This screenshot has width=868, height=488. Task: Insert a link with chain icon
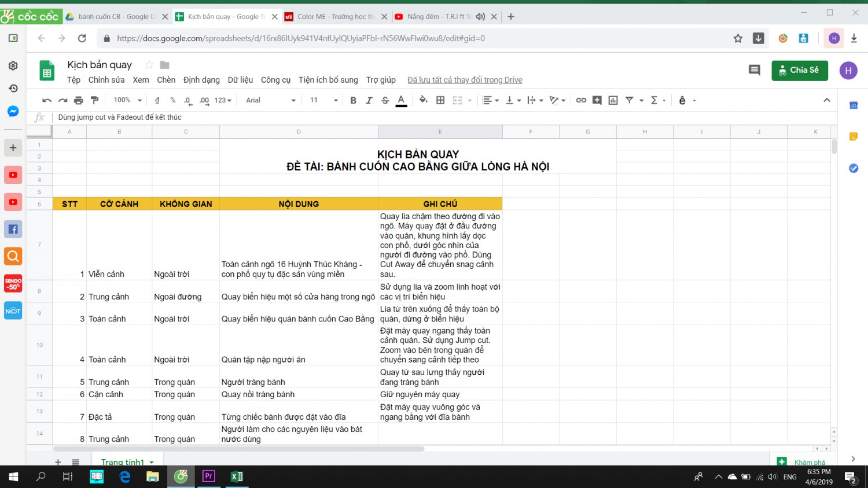click(581, 101)
